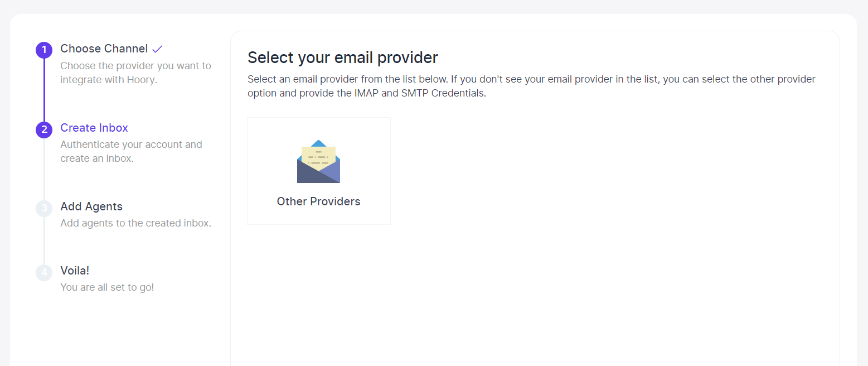Viewport: 868px width, 366px height.
Task: Select the step 2 purple circle marker
Action: (x=44, y=130)
